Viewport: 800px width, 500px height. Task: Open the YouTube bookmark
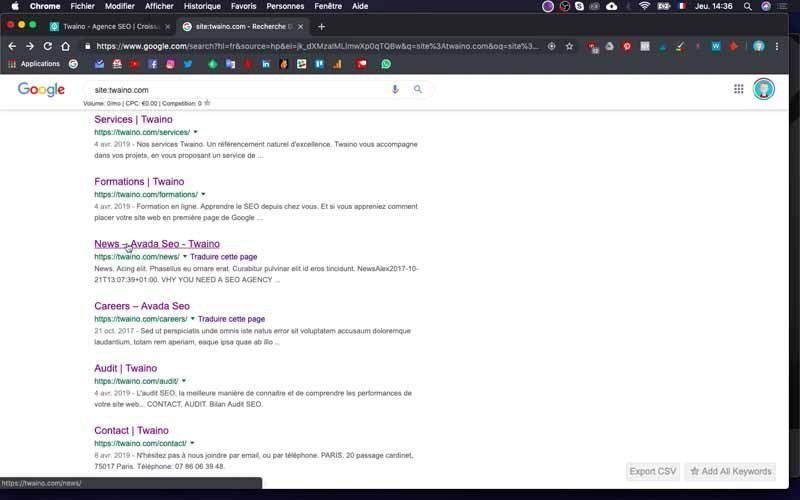click(135, 64)
